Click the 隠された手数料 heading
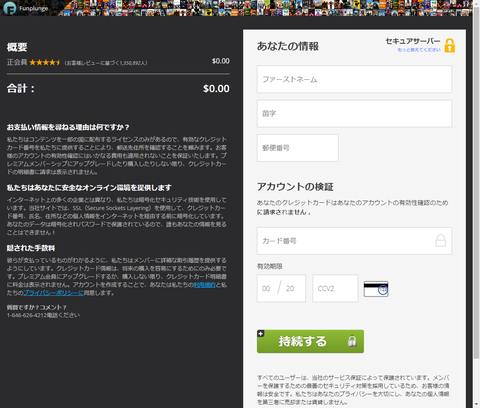480x408 pixels. pyautogui.click(x=31, y=248)
